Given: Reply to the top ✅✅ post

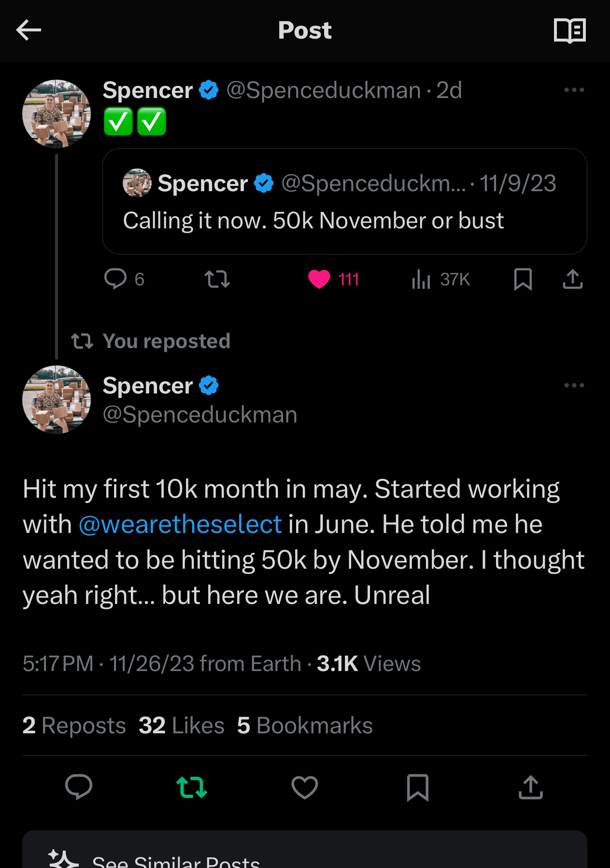Looking at the screenshot, I should coord(115,279).
